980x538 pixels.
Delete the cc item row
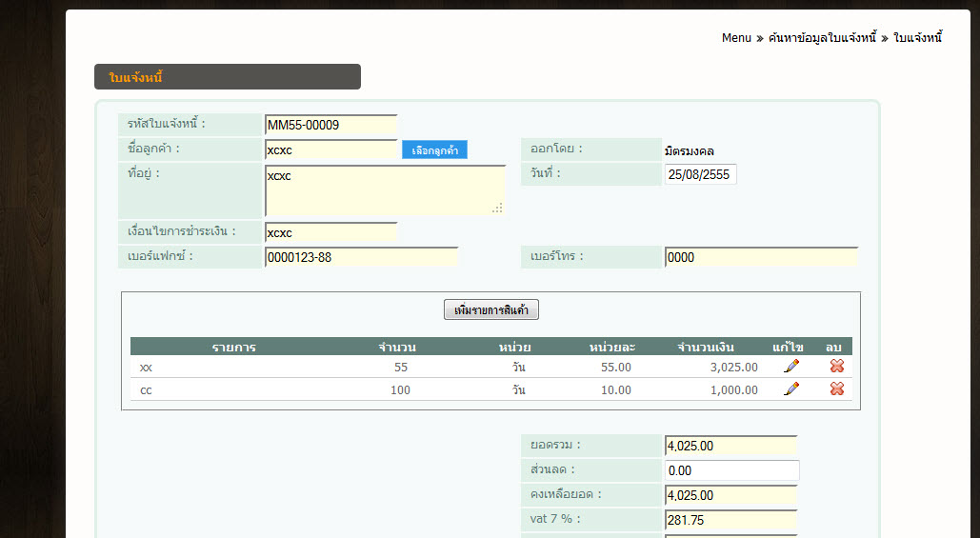click(x=837, y=389)
